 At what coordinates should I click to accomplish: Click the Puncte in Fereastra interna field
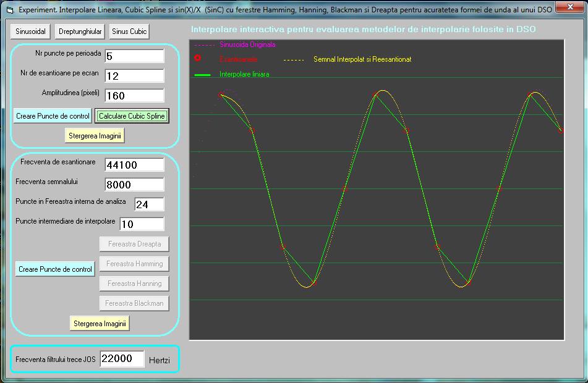149,204
